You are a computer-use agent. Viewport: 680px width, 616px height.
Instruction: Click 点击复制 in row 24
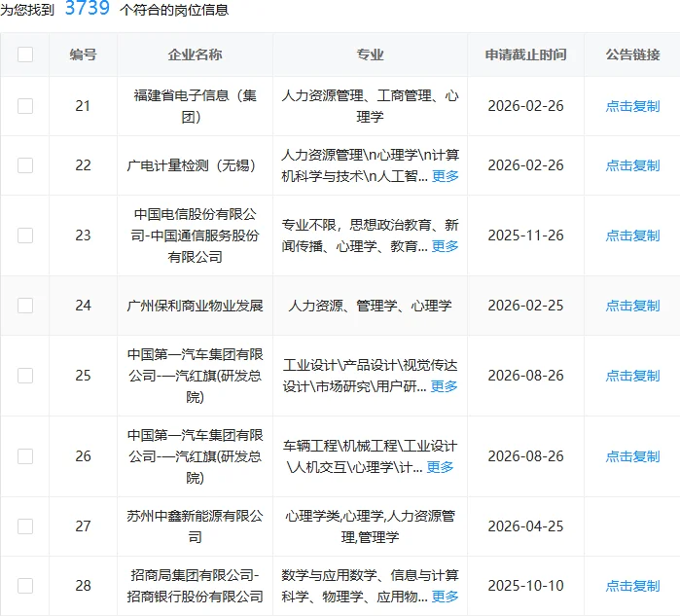632,306
